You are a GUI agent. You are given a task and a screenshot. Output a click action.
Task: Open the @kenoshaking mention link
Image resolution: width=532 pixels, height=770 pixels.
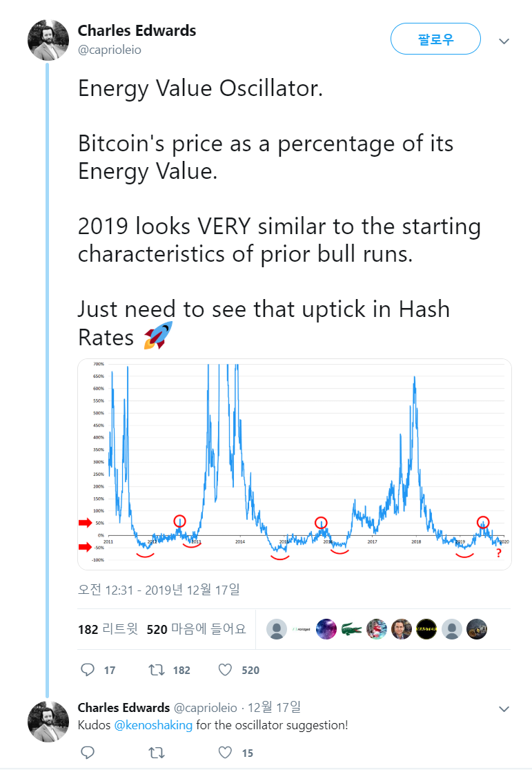coord(152,726)
